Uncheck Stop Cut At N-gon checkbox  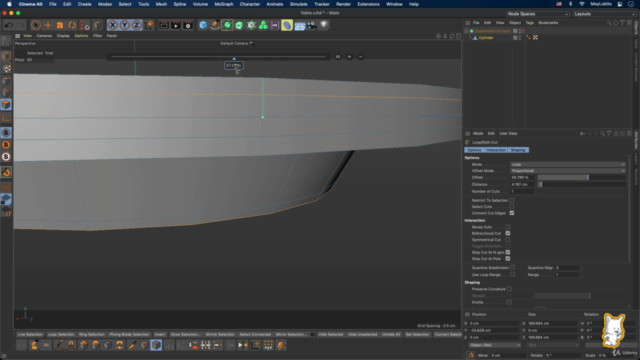[508, 253]
